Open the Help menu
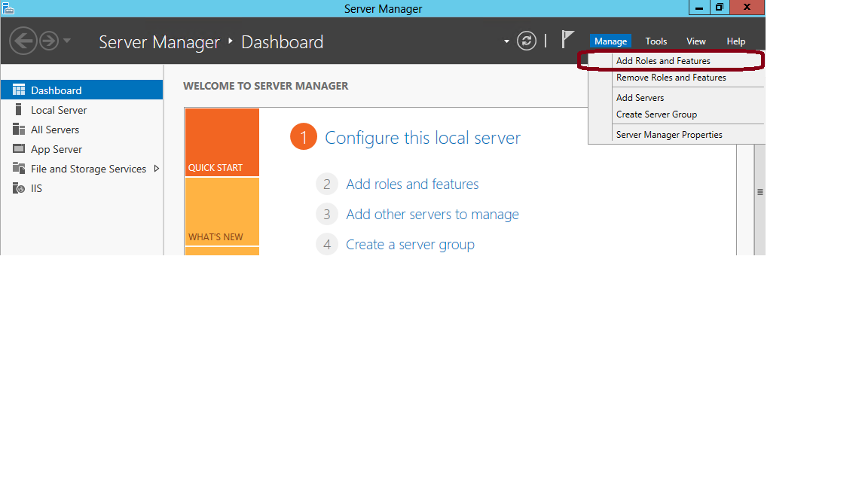868x488 pixels. pos(735,41)
